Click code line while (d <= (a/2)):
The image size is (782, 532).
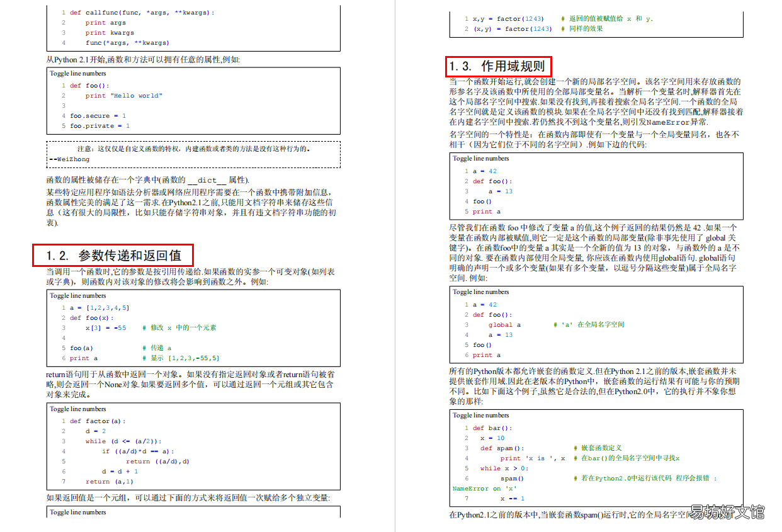[123, 441]
